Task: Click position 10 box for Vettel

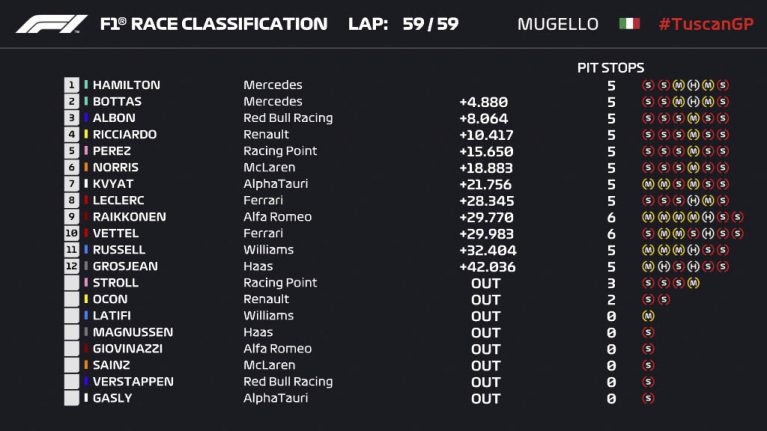Action: [71, 233]
